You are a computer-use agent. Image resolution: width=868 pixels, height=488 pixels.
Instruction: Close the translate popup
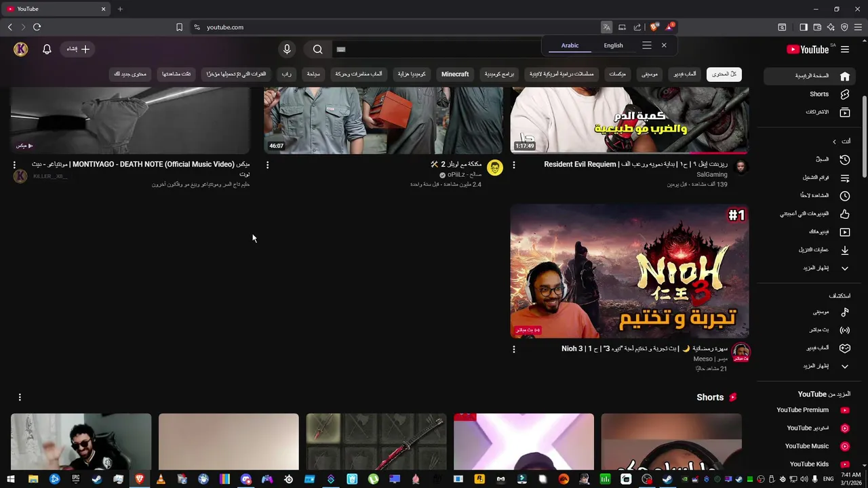pos(664,45)
